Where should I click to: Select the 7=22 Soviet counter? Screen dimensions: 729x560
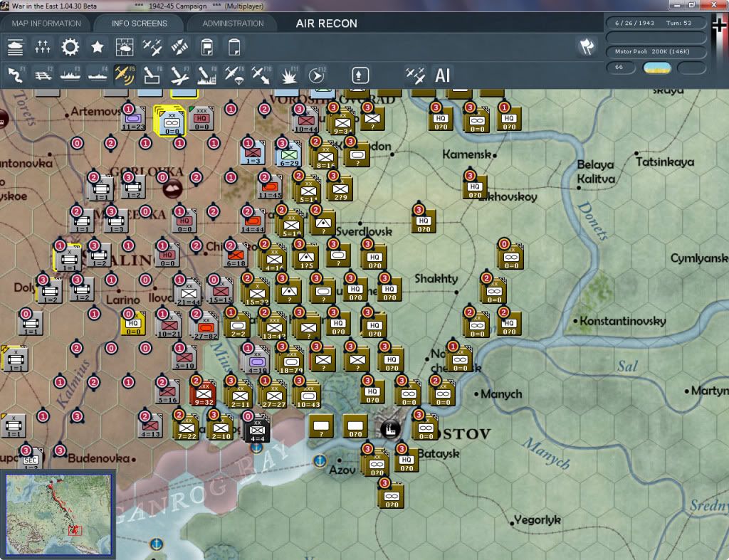tap(187, 428)
